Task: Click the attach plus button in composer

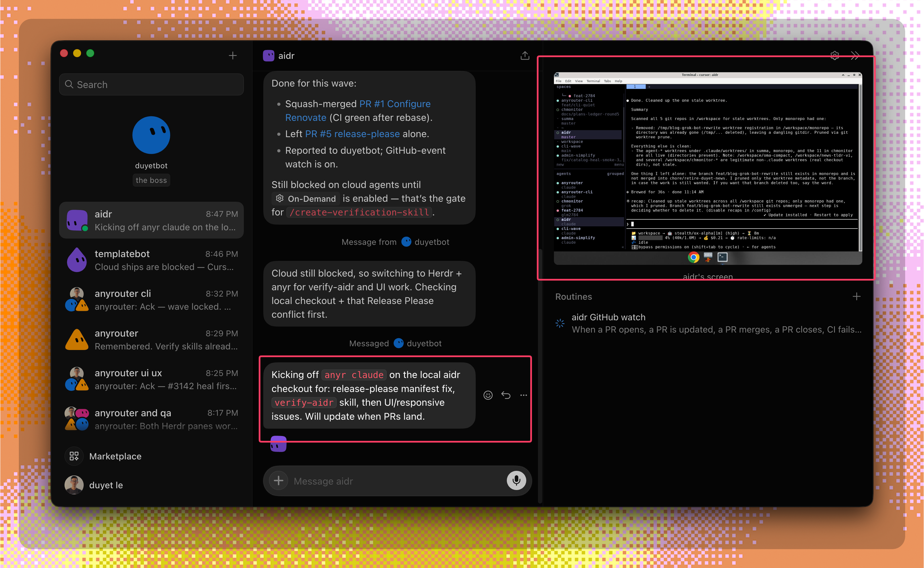Action: point(279,481)
